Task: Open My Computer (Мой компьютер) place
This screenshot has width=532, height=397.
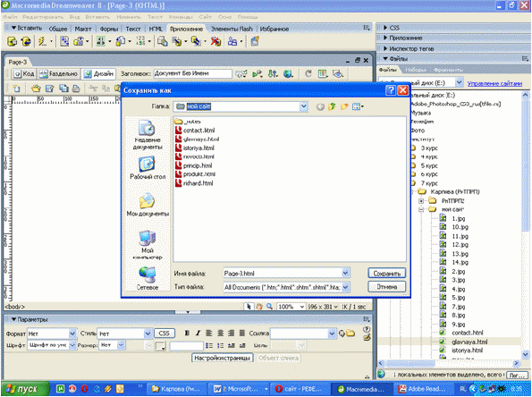Action: point(148,245)
